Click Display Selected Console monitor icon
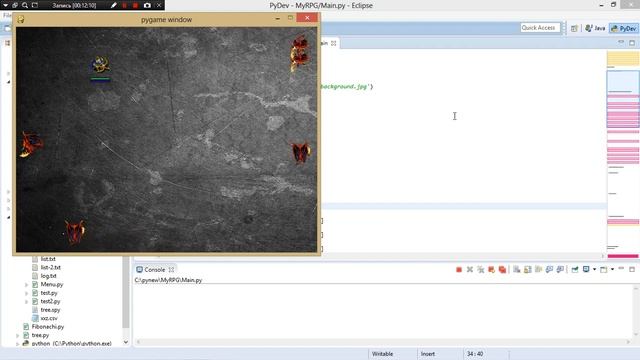The width and height of the screenshot is (640, 360). tap(586, 269)
